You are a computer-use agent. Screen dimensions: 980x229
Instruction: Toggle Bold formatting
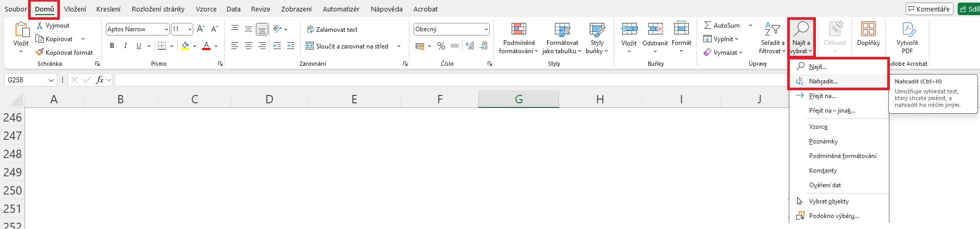click(112, 46)
